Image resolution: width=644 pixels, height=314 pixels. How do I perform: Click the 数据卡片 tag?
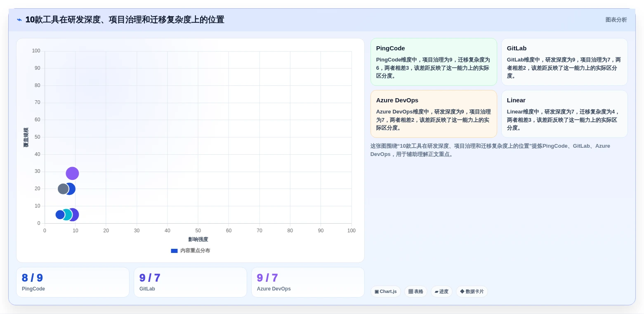[472, 292]
